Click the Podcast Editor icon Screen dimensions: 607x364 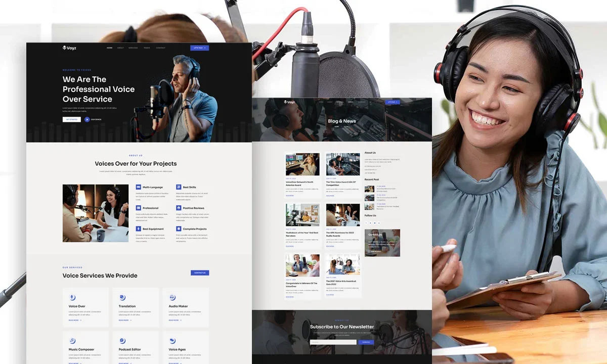click(122, 341)
